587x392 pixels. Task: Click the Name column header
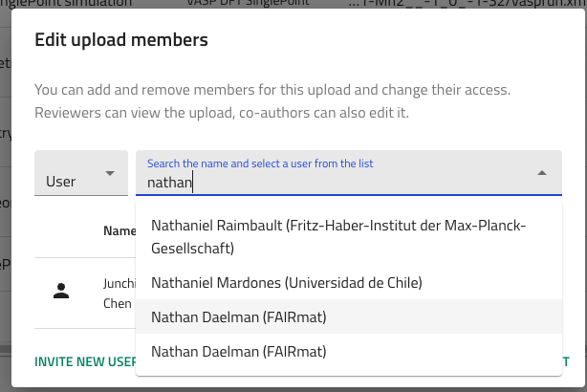(x=120, y=230)
